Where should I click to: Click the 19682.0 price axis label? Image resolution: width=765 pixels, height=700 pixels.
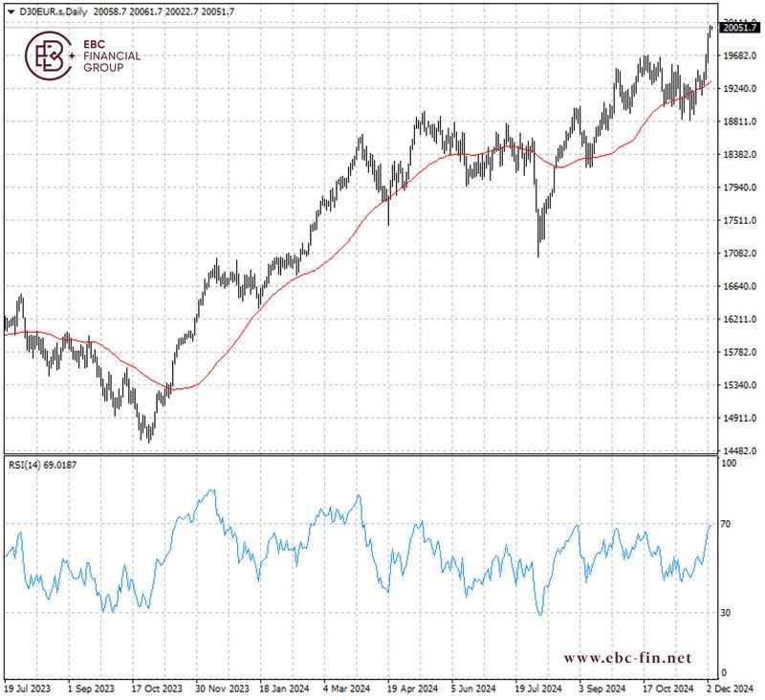[736, 56]
